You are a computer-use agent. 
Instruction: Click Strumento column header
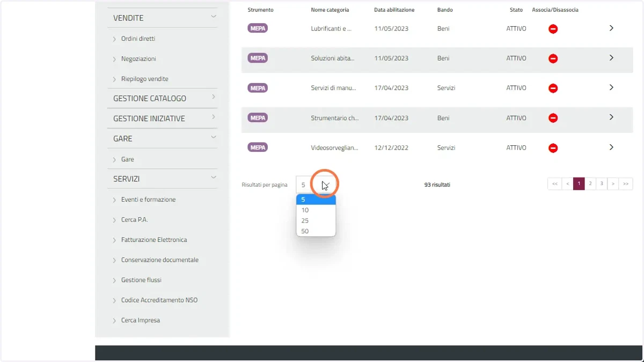click(x=260, y=10)
